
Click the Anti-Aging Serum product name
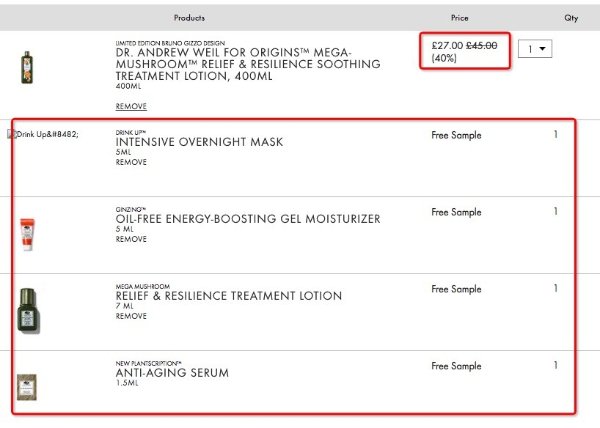tap(172, 373)
